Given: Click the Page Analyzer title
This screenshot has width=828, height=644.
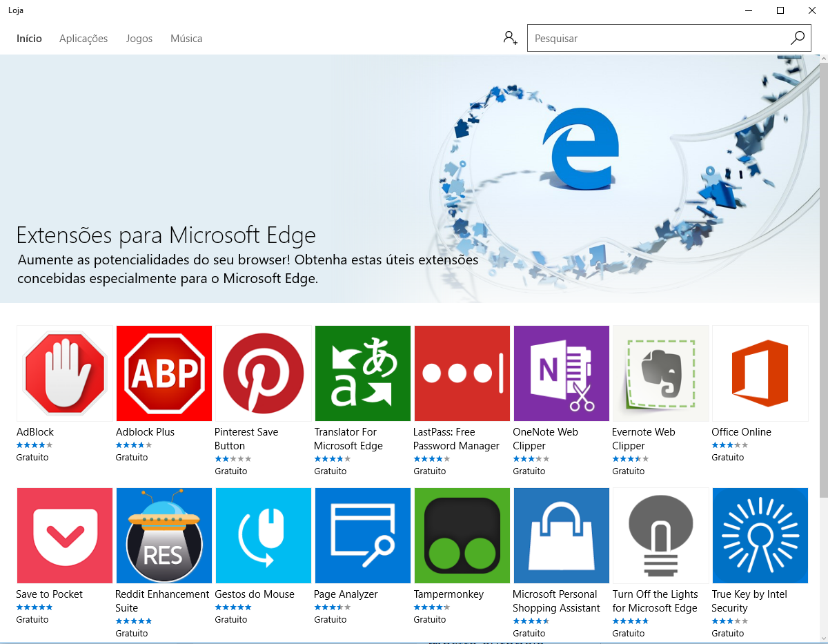Looking at the screenshot, I should click(346, 594).
